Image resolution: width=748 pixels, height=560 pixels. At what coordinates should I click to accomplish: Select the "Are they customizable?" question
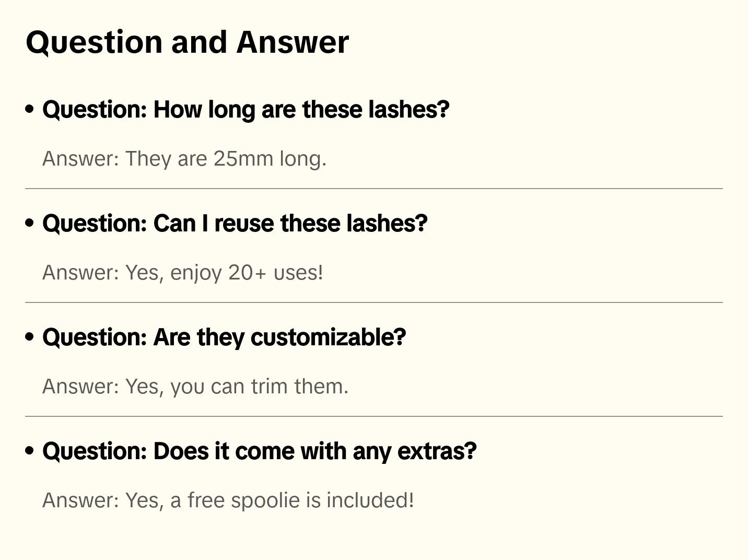224,337
